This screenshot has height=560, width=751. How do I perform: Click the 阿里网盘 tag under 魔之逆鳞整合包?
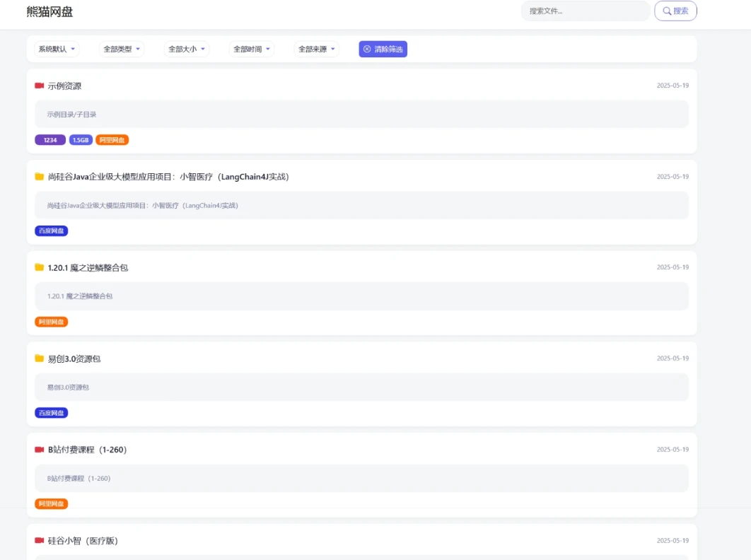point(51,322)
